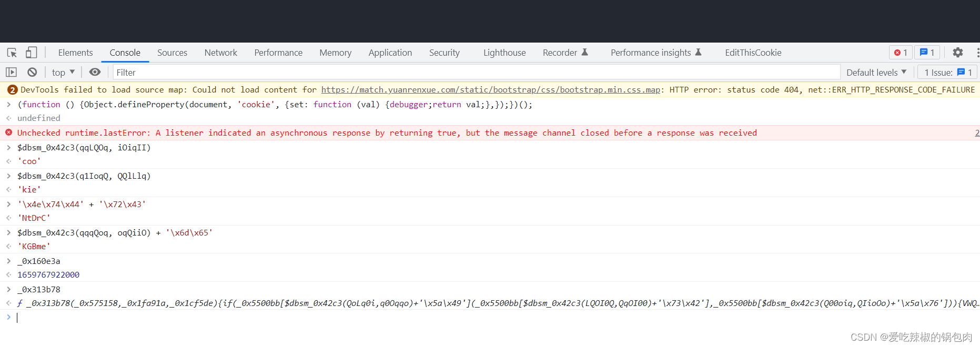Click the Recorder experiment flask icon

pos(584,52)
